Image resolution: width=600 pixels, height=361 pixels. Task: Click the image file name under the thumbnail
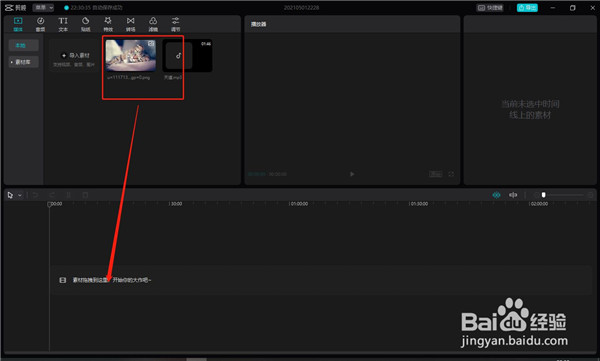(x=129, y=77)
